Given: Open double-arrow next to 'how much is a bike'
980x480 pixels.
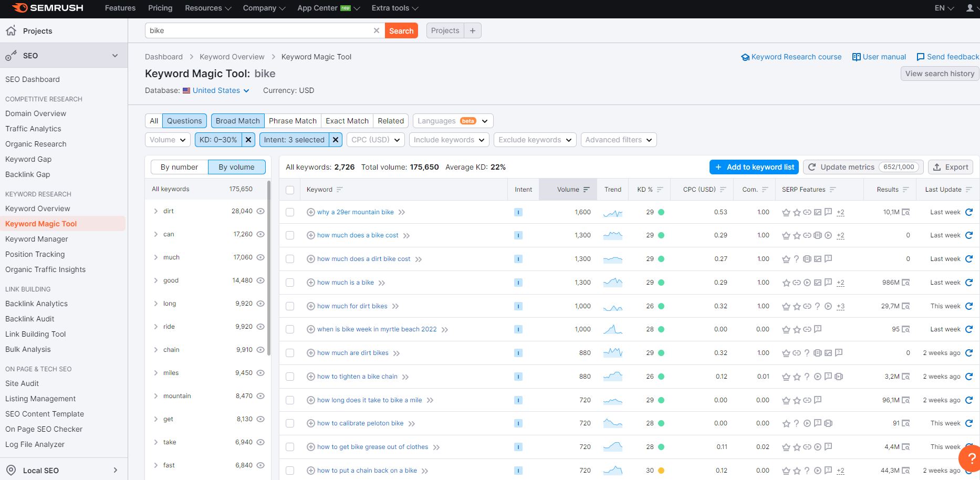Looking at the screenshot, I should pos(382,283).
